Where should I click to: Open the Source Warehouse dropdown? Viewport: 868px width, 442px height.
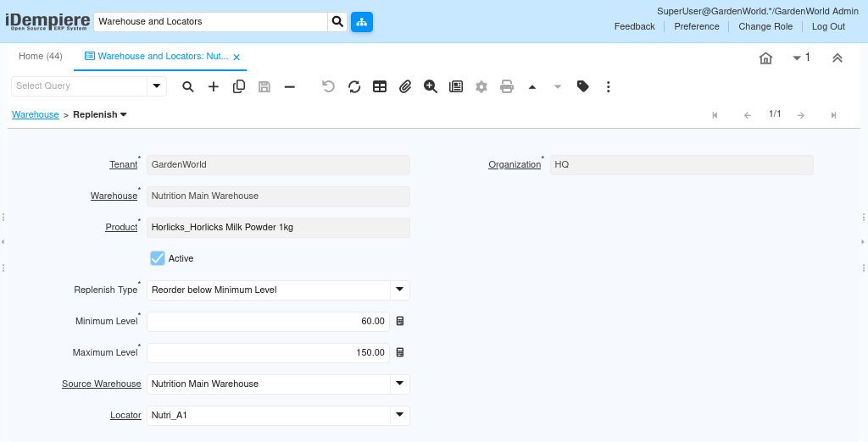[400, 384]
